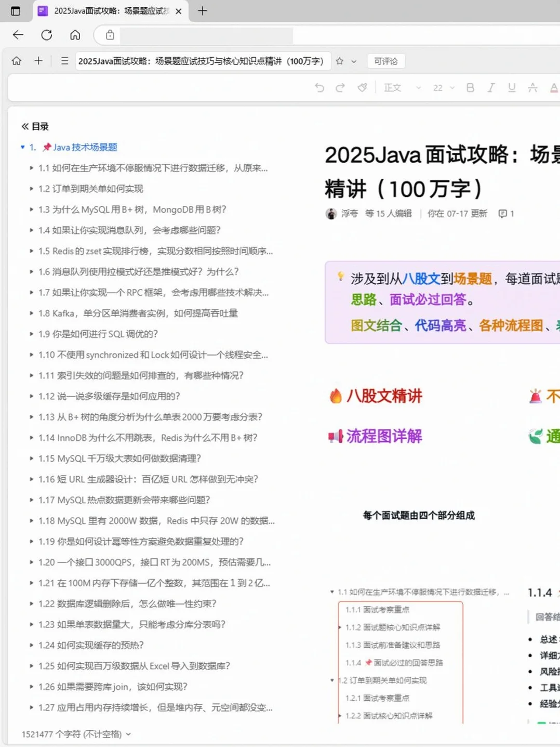Apply strikethrough formatting
This screenshot has height=747, width=560.
coord(531,87)
